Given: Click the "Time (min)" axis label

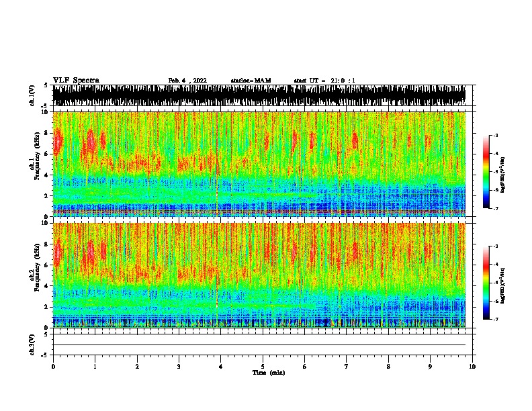Looking at the screenshot, I should tap(269, 373).
